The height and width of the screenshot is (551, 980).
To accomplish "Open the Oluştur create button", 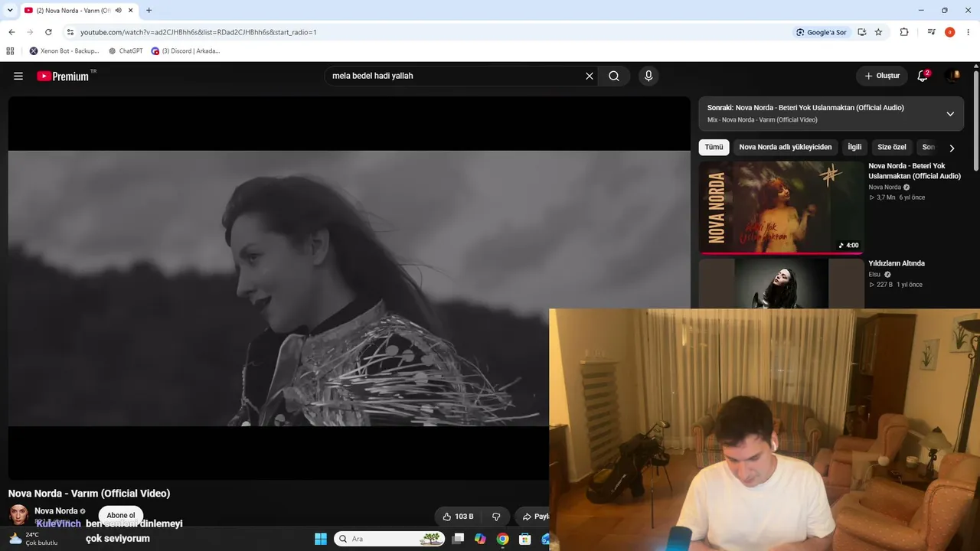I will pyautogui.click(x=882, y=76).
